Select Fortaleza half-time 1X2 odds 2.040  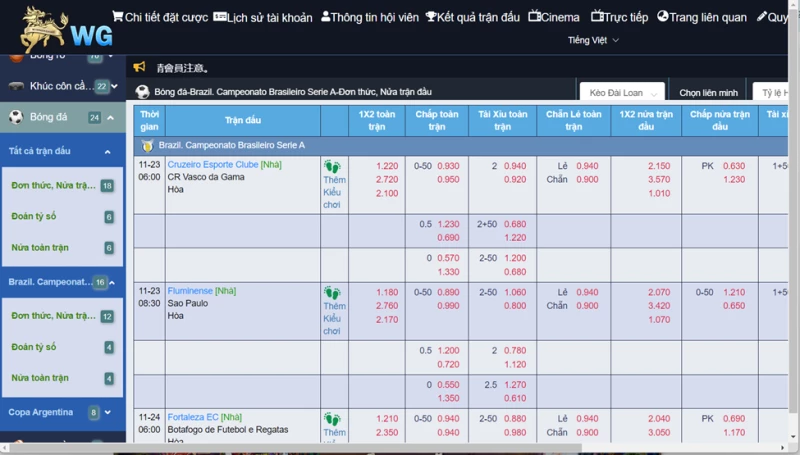point(659,419)
